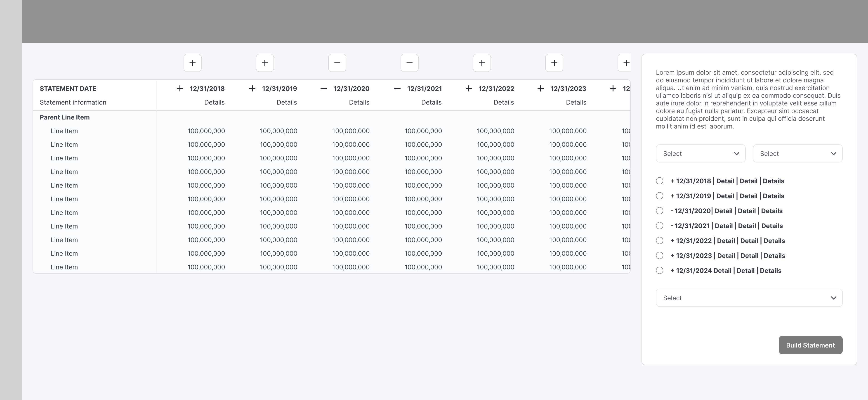Select the - 12/31/2020 radio option
The height and width of the screenshot is (400, 868).
coord(659,211)
